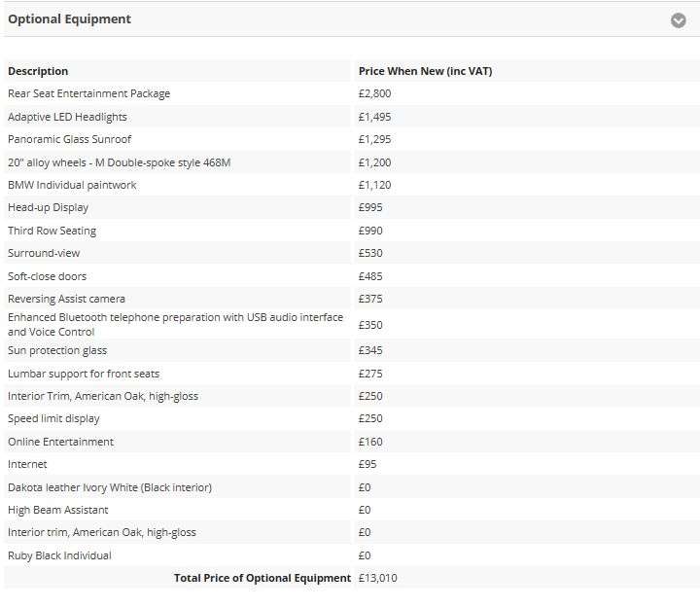Click the Head-up Display entry

pos(49,208)
